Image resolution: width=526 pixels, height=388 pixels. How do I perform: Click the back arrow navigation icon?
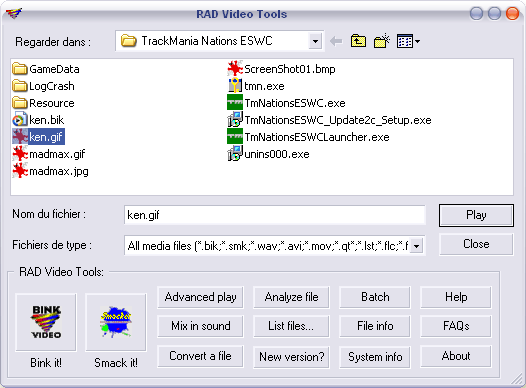click(x=336, y=41)
